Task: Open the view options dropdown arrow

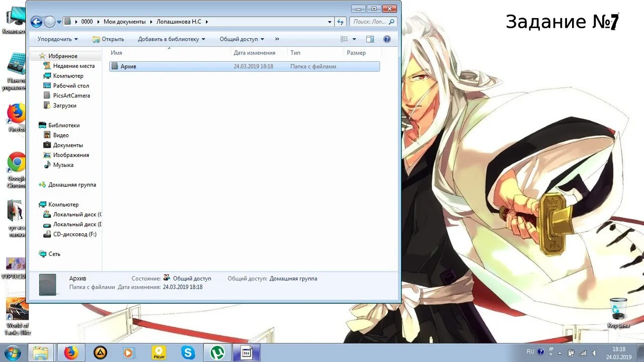Action: tap(354, 39)
